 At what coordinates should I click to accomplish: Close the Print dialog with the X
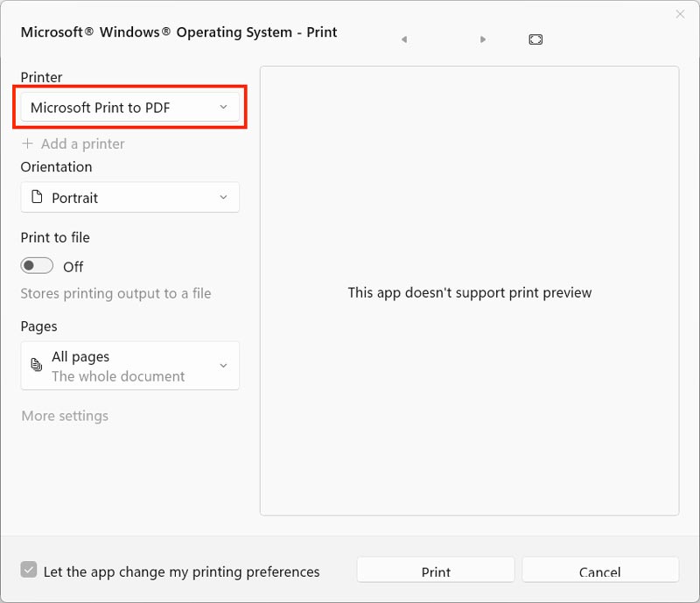coord(681,14)
